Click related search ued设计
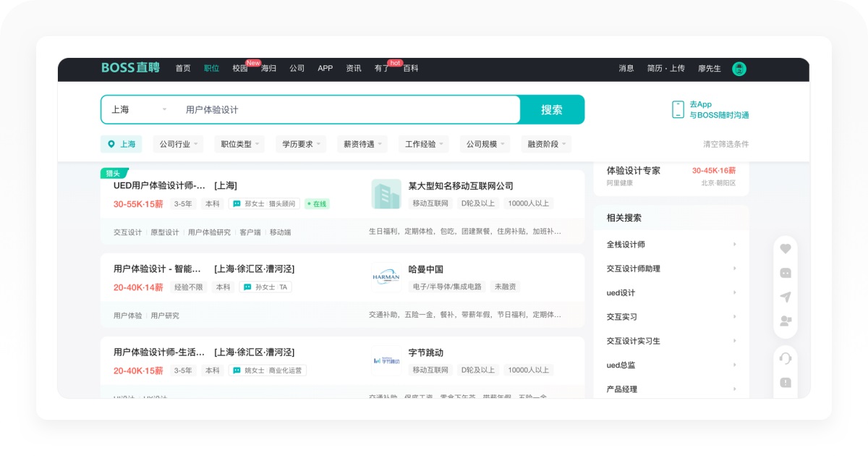This screenshot has width=868, height=456. (621, 292)
